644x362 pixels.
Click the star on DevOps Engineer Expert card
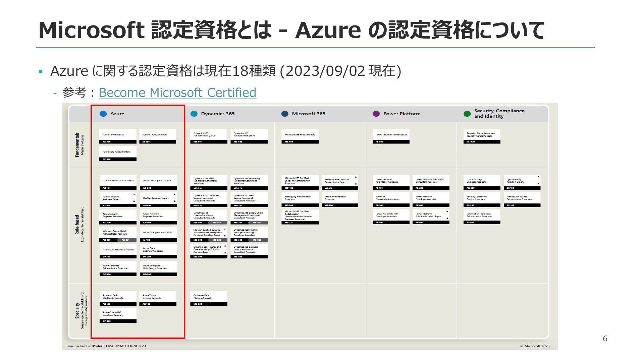point(175,194)
